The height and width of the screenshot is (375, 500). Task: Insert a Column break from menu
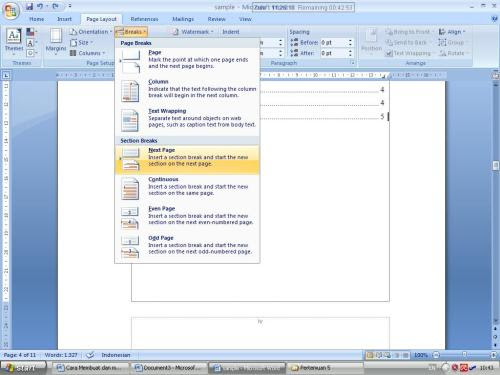[187, 91]
